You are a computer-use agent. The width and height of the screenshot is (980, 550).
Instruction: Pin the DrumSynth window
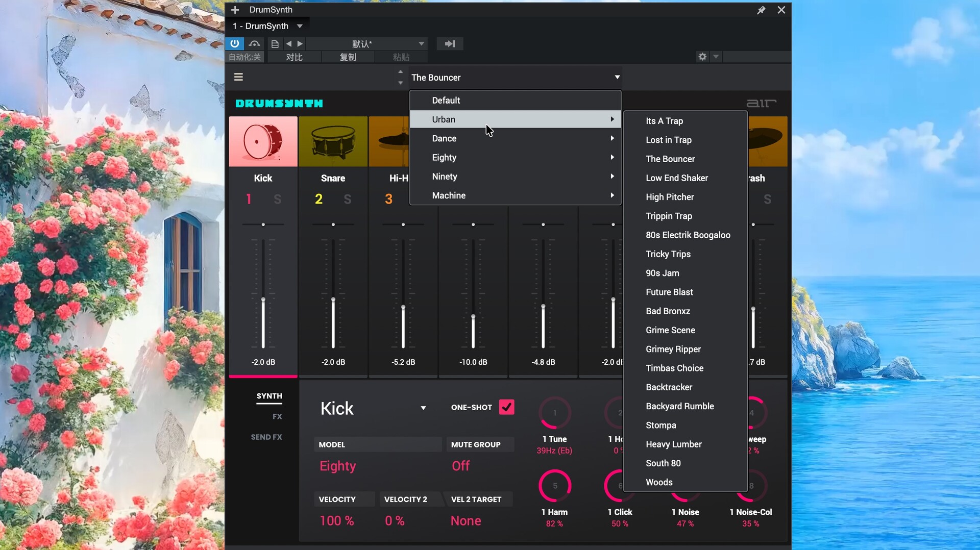(x=761, y=10)
